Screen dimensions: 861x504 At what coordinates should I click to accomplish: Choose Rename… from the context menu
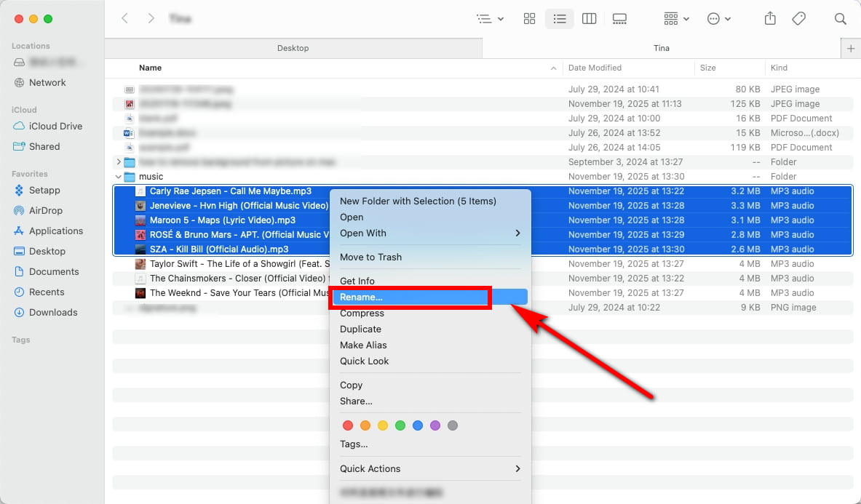pos(361,297)
